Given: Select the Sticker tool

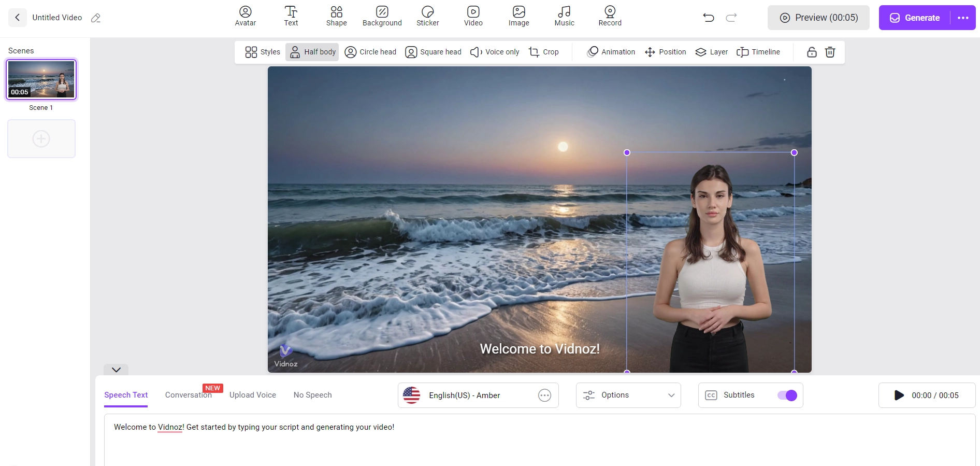Looking at the screenshot, I should tap(427, 16).
